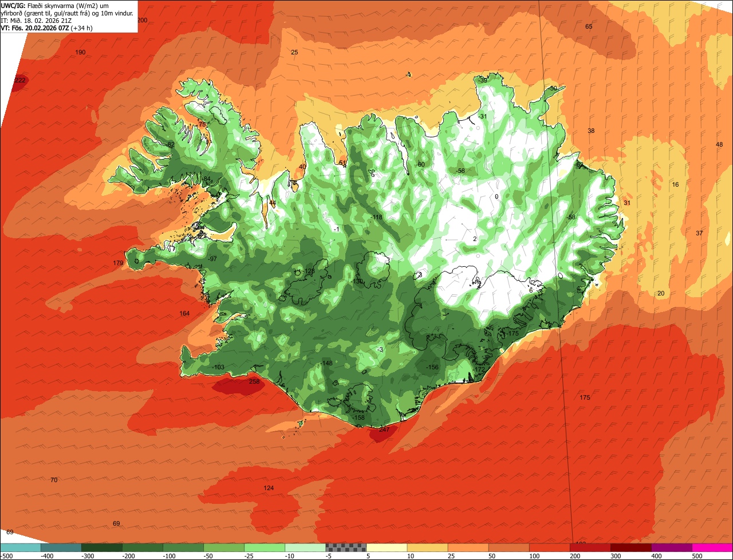Image resolution: width=733 pixels, height=560 pixels.
Task: Click the legend swatch between -400 and -300
Action: pos(61,547)
